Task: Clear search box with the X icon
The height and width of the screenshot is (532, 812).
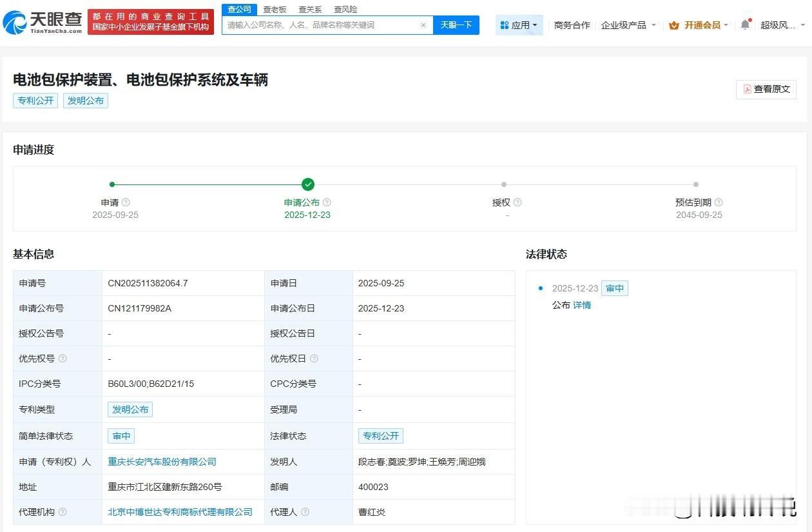Action: tap(423, 25)
